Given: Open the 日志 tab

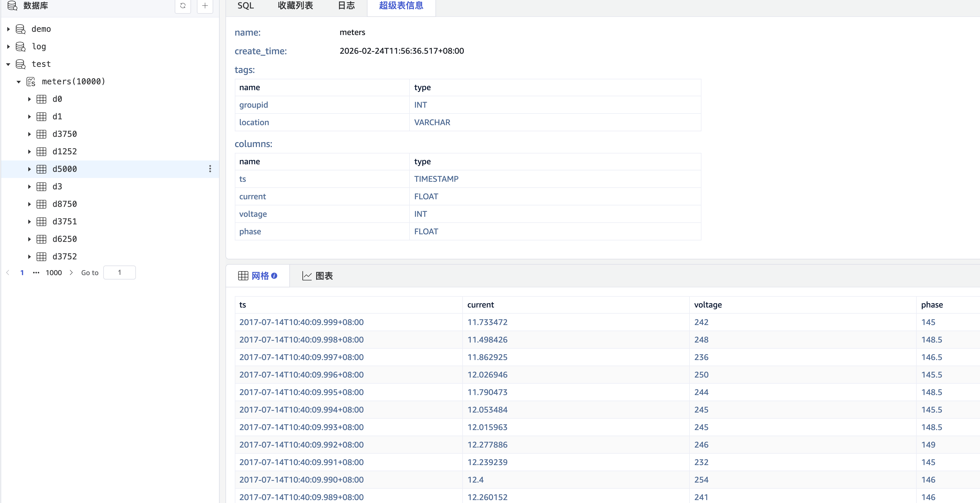Looking at the screenshot, I should tap(346, 6).
